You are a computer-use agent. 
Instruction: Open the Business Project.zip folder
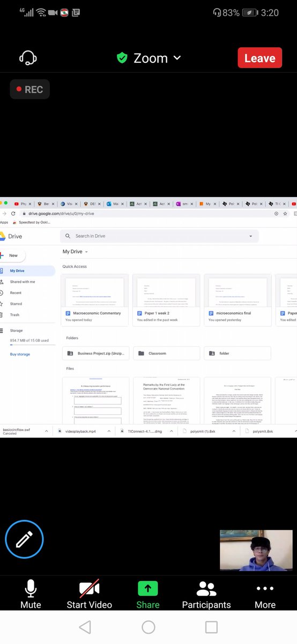[95, 353]
